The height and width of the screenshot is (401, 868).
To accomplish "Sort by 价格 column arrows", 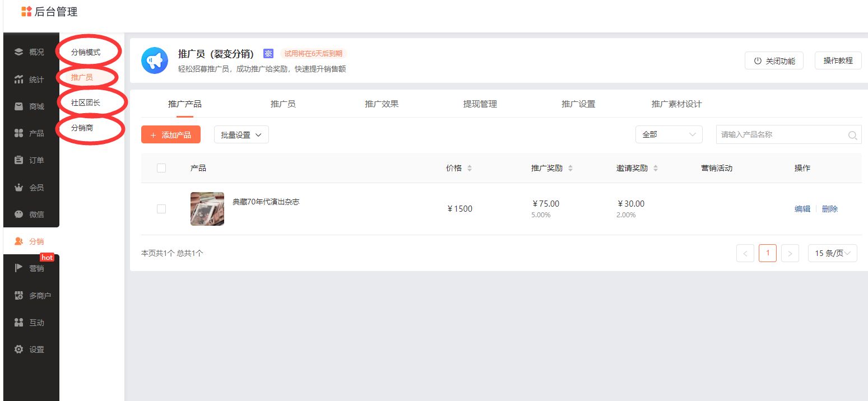I will point(470,168).
